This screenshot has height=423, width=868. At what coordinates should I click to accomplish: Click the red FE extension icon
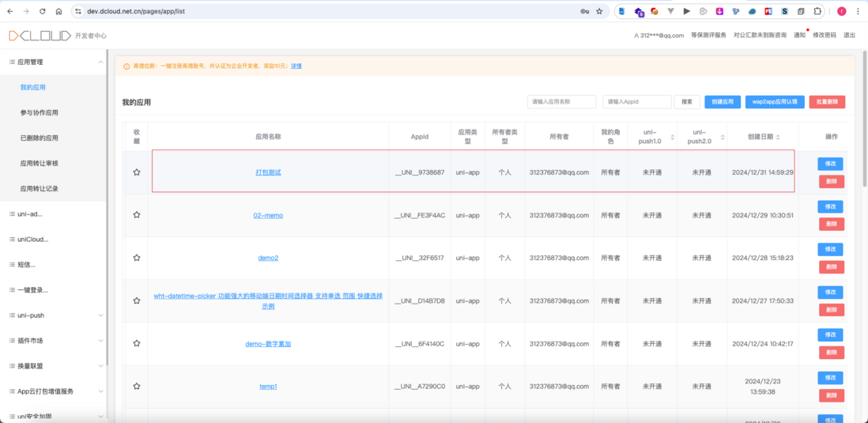click(768, 11)
